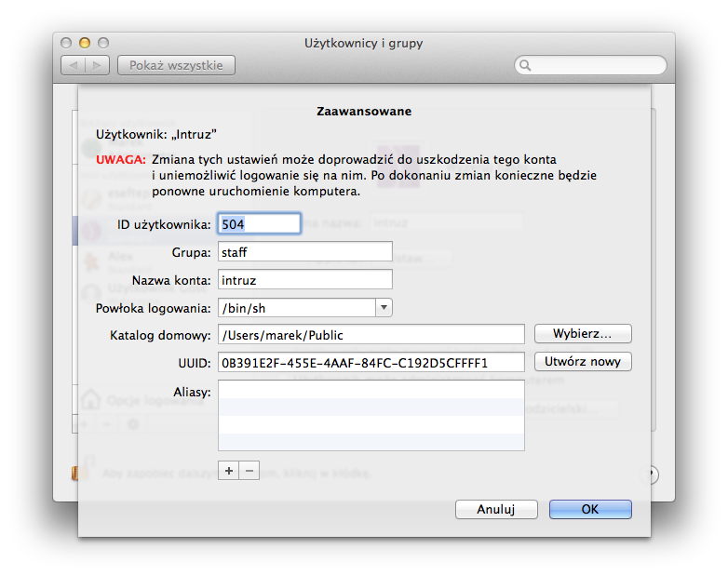Generate new UUID with Utwórz nowy
Viewport: 728px width, 575px height.
coord(583,361)
